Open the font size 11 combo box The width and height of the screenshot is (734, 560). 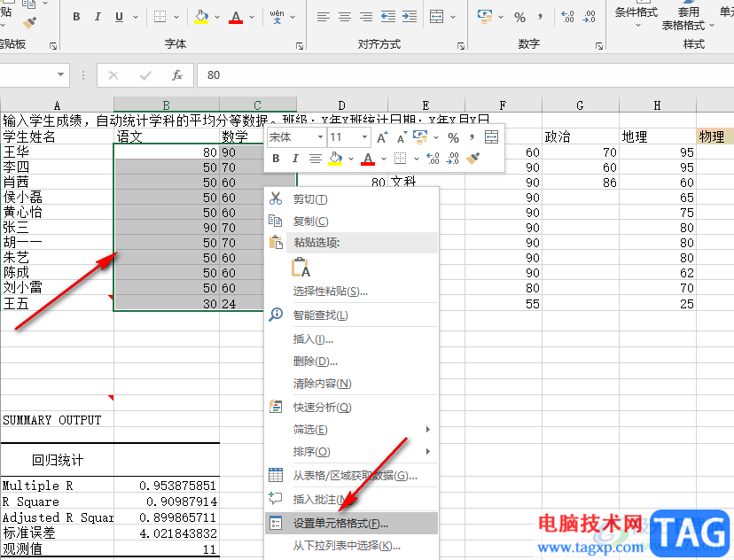tap(348, 137)
